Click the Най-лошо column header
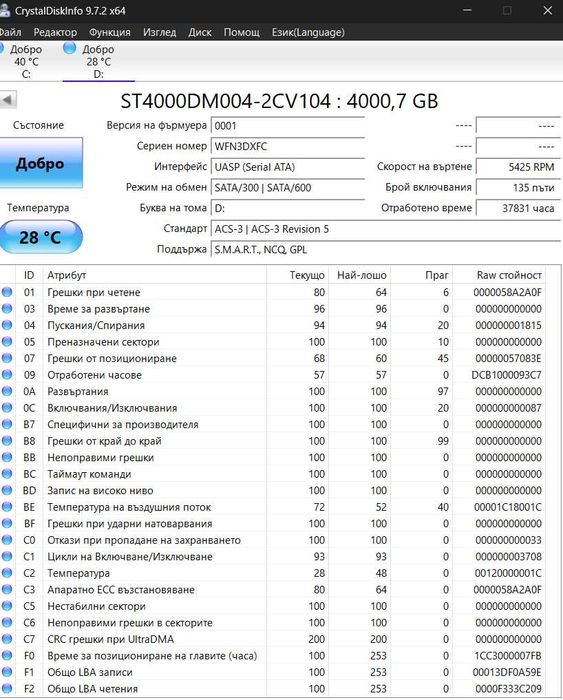Screen dimensions: 563x700 tap(360, 275)
